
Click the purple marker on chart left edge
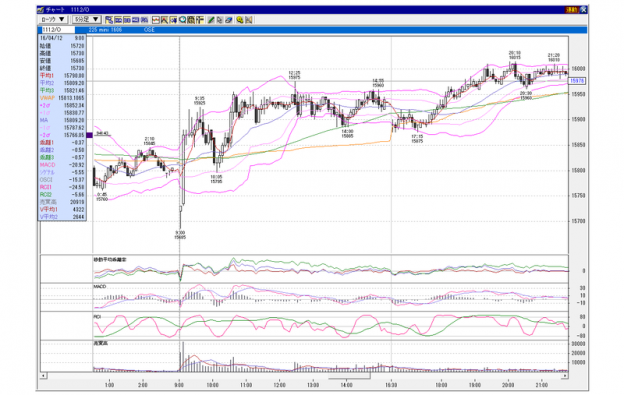point(90,135)
